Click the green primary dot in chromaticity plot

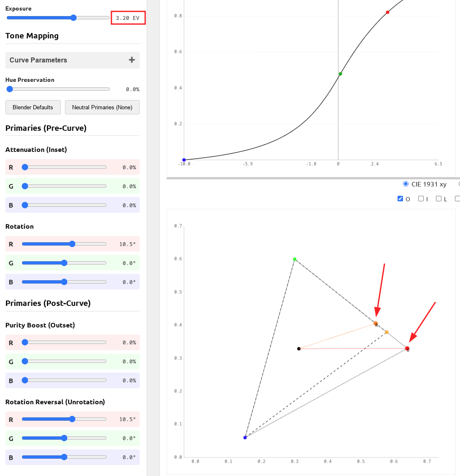tap(295, 259)
